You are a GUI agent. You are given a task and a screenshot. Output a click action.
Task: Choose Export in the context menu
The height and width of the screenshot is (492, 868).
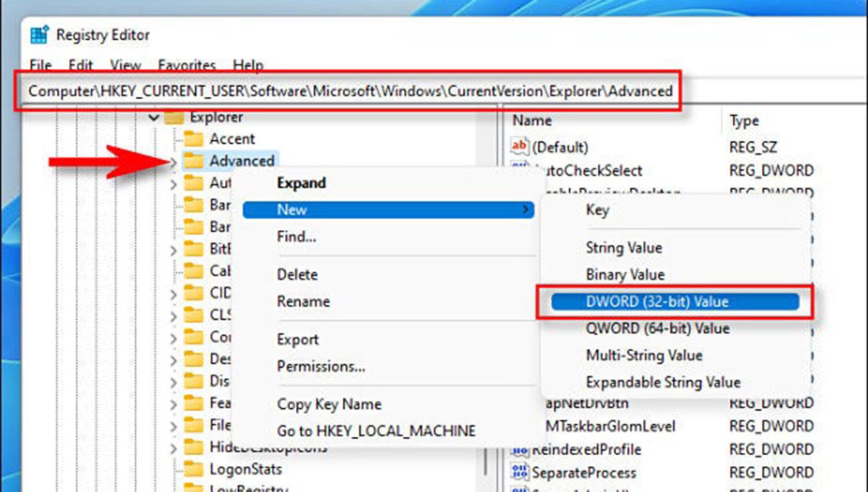[297, 340]
